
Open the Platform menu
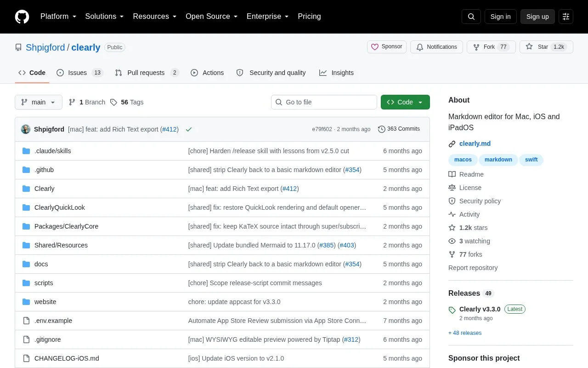pyautogui.click(x=58, y=17)
